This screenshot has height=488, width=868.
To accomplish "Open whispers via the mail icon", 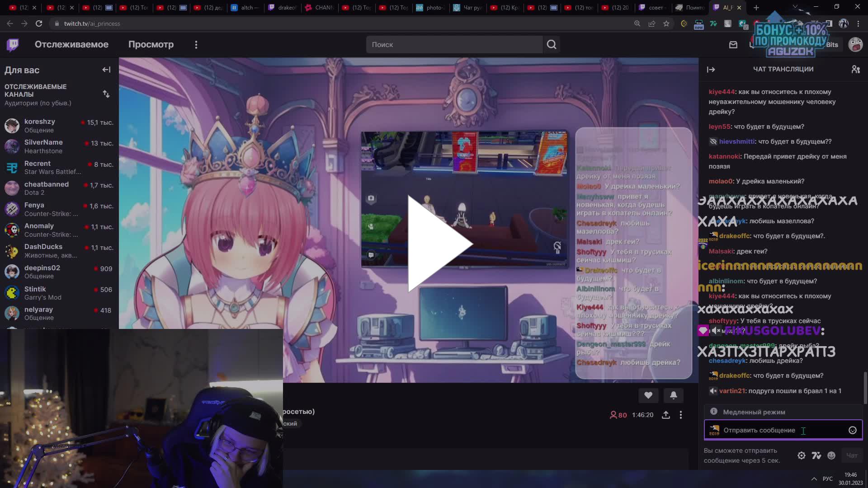I will [734, 45].
